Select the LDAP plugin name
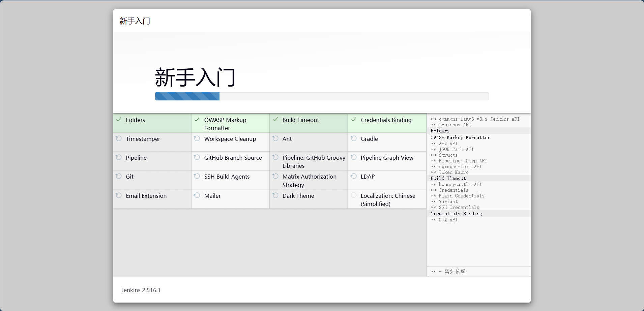This screenshot has width=644, height=311. tap(368, 177)
